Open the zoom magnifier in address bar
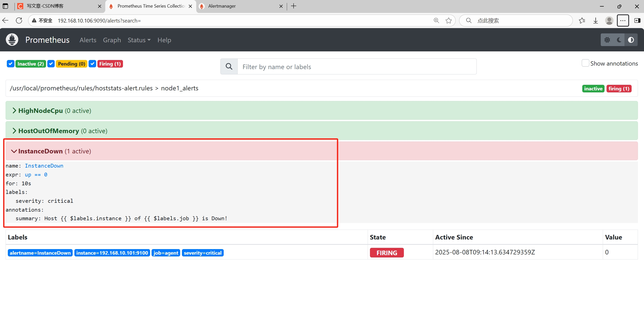The height and width of the screenshot is (322, 644). click(x=436, y=21)
